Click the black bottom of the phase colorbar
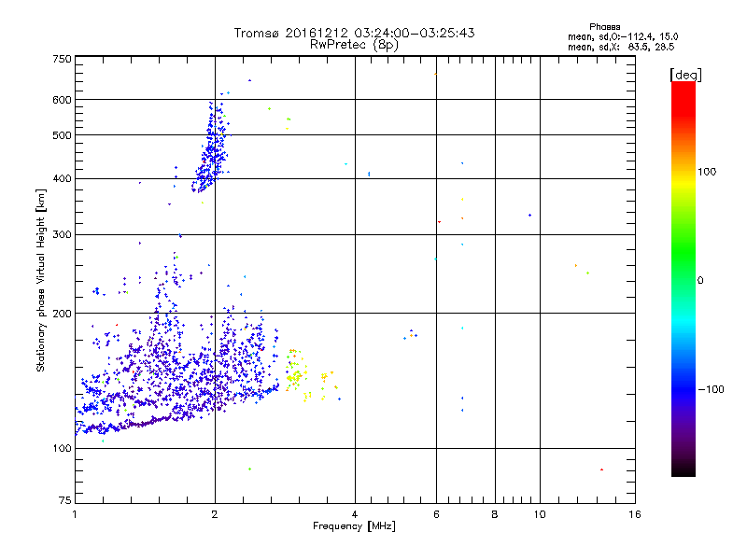 click(684, 469)
